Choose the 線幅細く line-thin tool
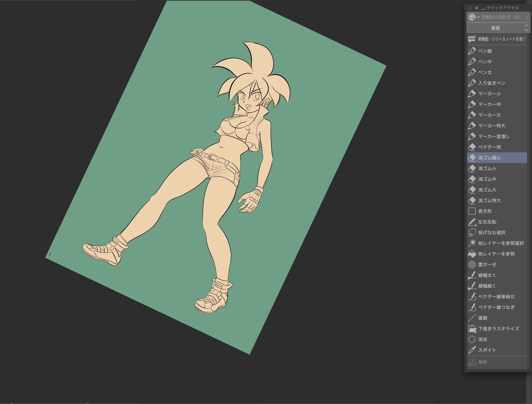The width and height of the screenshot is (532, 404). 497,286
